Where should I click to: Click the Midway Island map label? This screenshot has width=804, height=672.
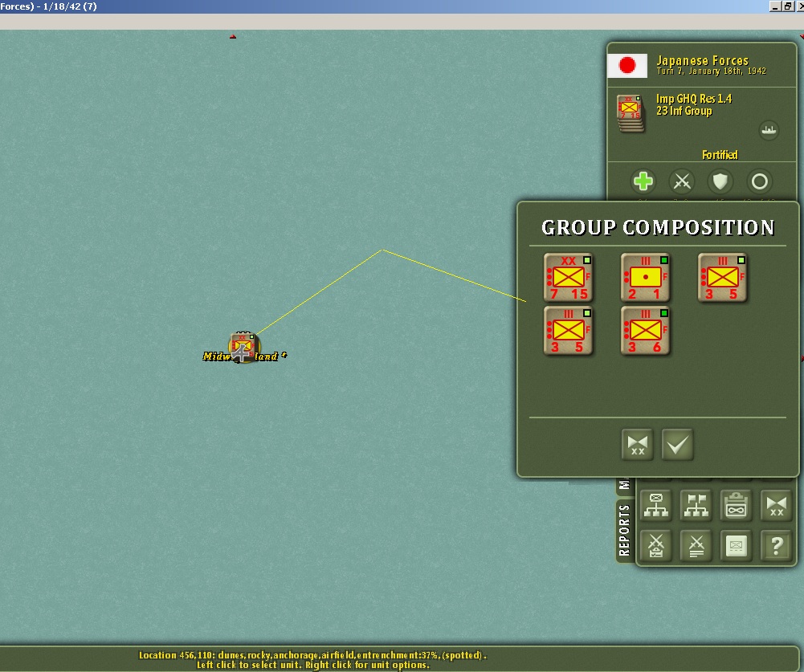point(244,356)
